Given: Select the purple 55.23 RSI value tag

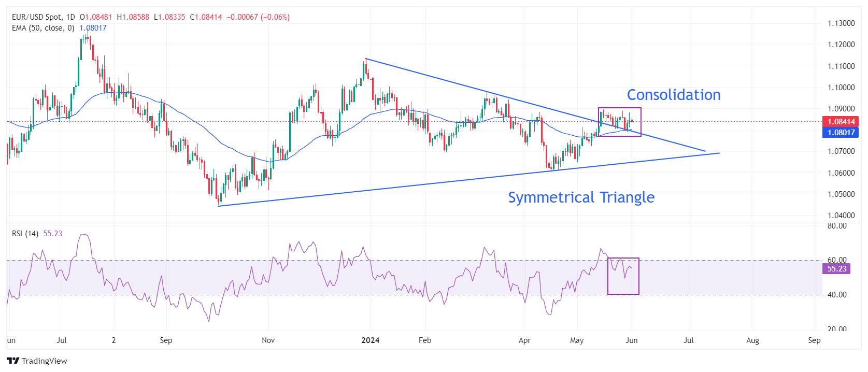Looking at the screenshot, I should (x=836, y=269).
